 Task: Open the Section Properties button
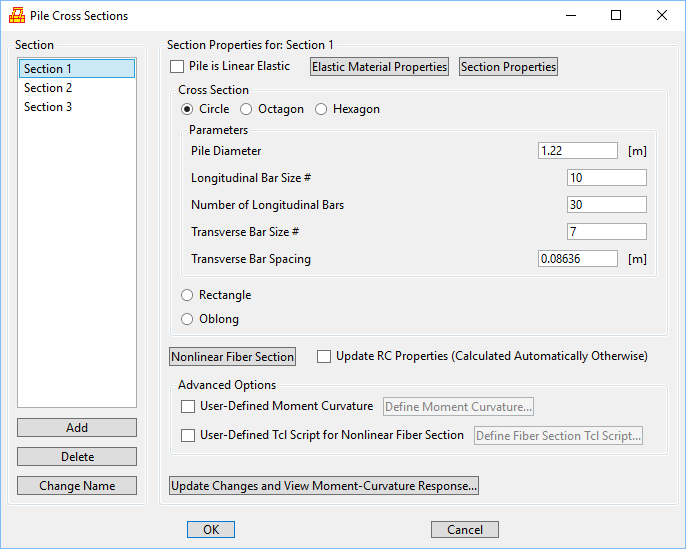tap(508, 67)
